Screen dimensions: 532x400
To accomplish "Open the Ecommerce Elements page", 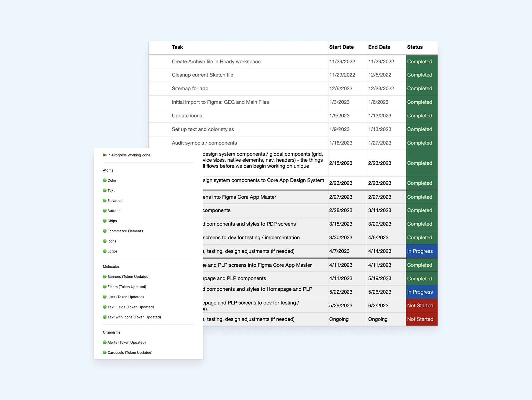I will (x=125, y=231).
